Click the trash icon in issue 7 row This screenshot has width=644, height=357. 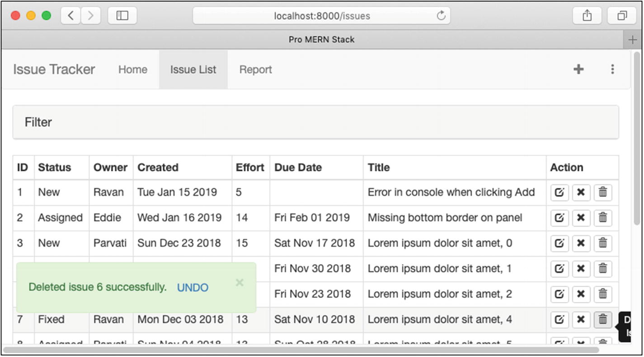(x=603, y=320)
